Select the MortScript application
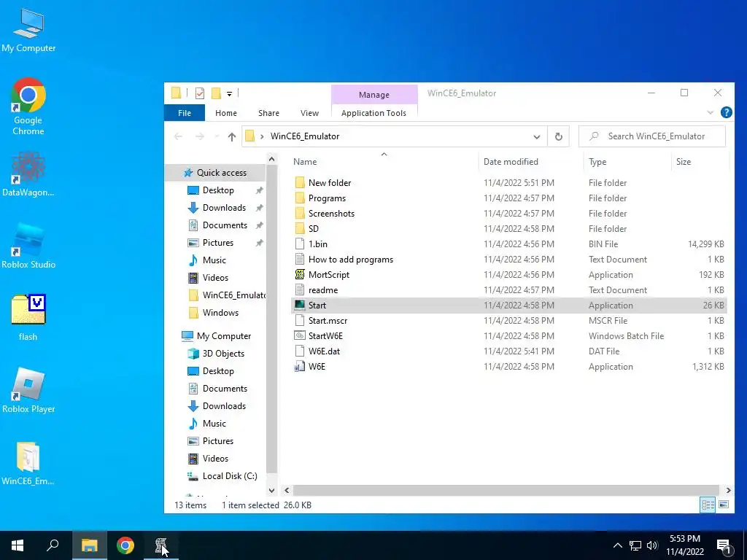Screen dimensions: 747x560 click(329, 275)
